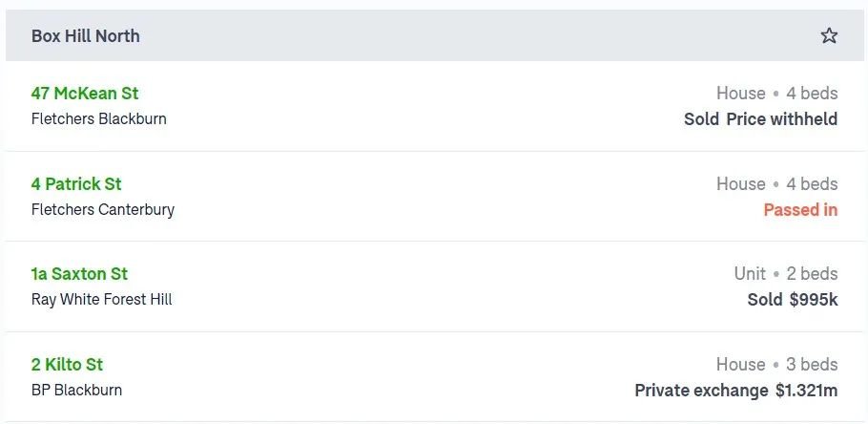
Task: Click the Sold $995k result
Action: 792,299
